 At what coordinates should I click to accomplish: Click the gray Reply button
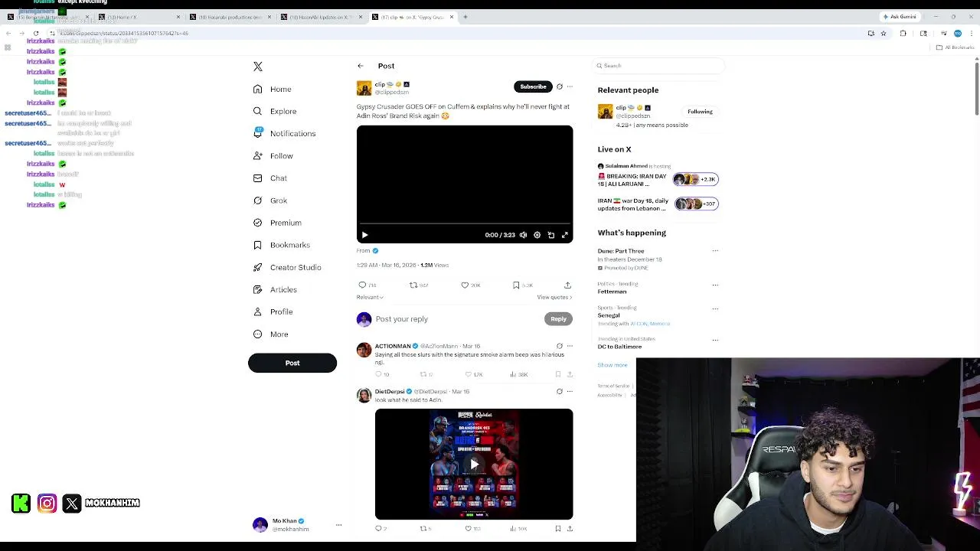(x=558, y=319)
